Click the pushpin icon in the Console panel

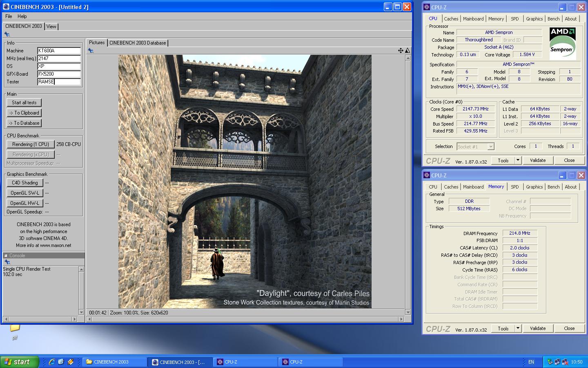tap(7, 262)
